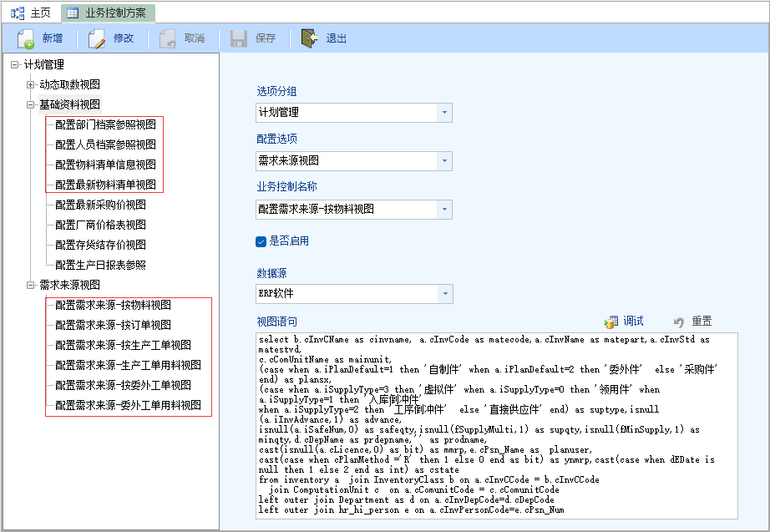770x532 pixels.
Task: Collapse the 需求来源视图 tree node
Action: tap(31, 285)
